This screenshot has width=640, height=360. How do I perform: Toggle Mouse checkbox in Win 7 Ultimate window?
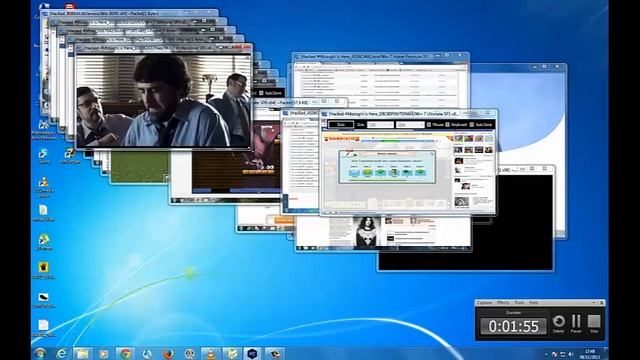tap(429, 124)
